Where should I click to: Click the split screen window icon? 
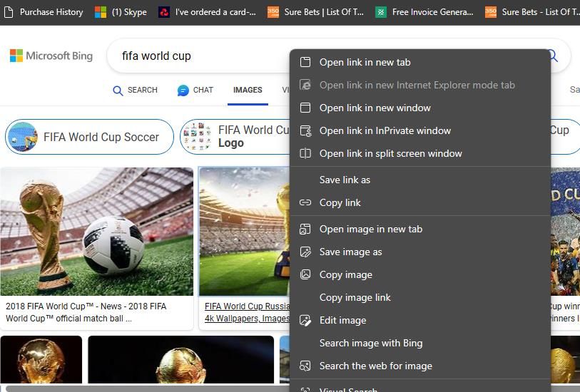(305, 153)
